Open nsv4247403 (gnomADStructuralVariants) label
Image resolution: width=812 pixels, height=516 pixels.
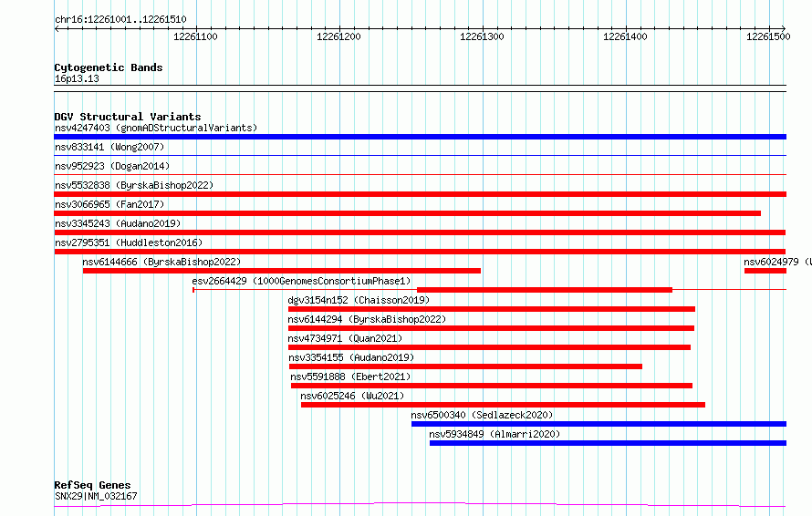(156, 128)
